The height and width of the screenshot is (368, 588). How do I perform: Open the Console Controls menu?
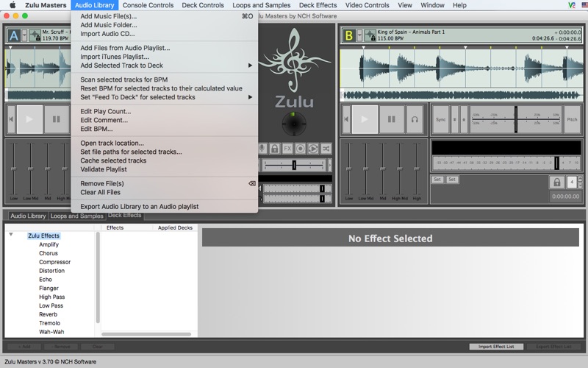coord(148,5)
